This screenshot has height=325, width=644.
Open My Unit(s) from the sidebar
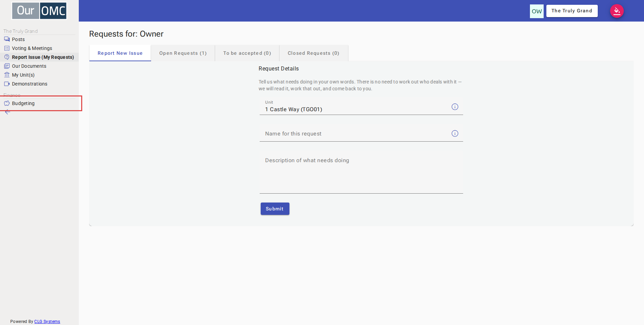click(x=39, y=75)
